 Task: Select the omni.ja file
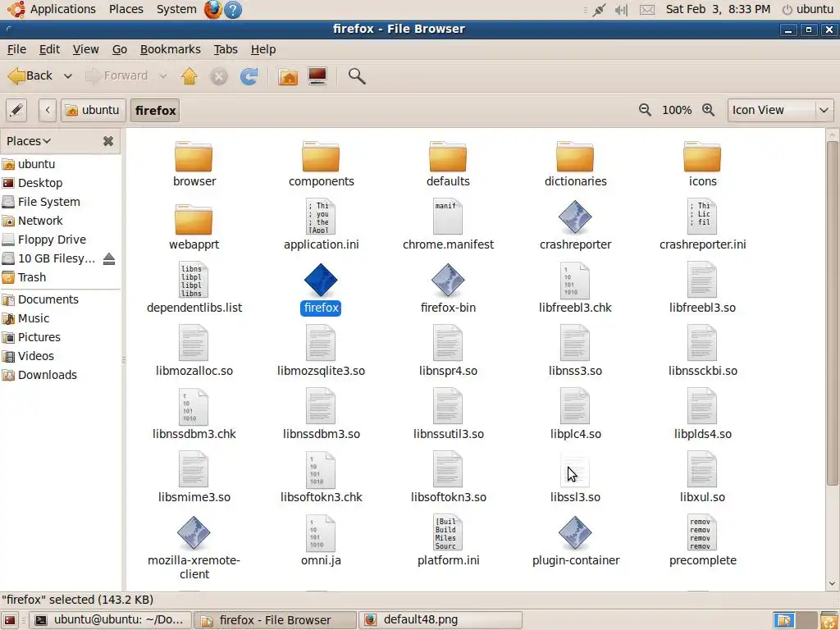[321, 541]
